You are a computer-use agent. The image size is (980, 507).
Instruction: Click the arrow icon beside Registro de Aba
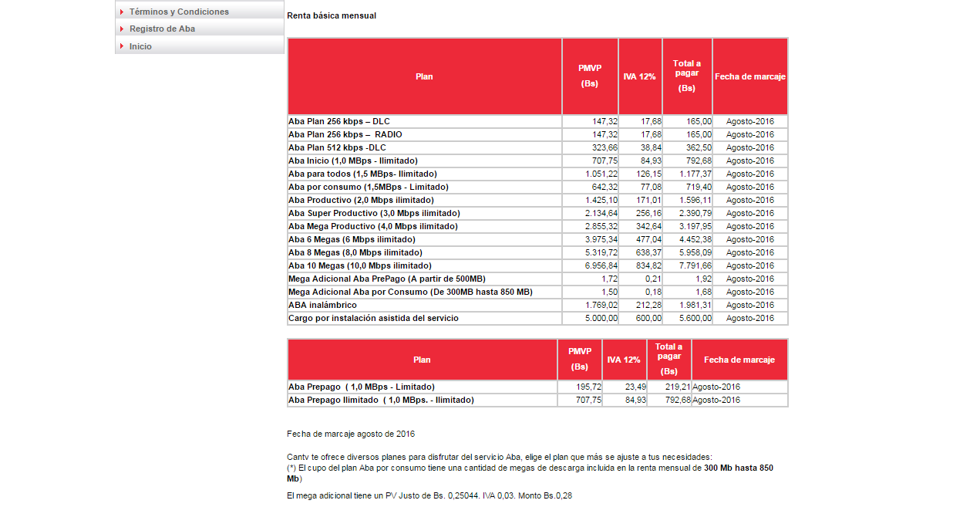(122, 29)
